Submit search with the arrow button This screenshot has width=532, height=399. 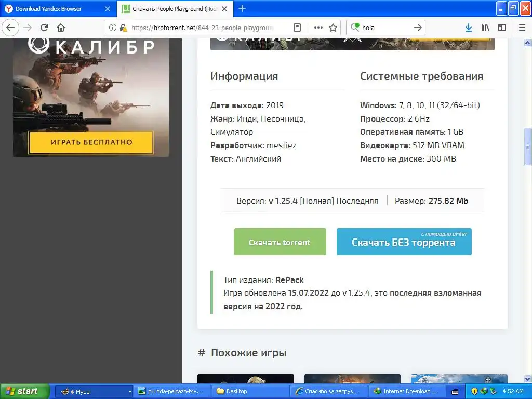tap(418, 28)
